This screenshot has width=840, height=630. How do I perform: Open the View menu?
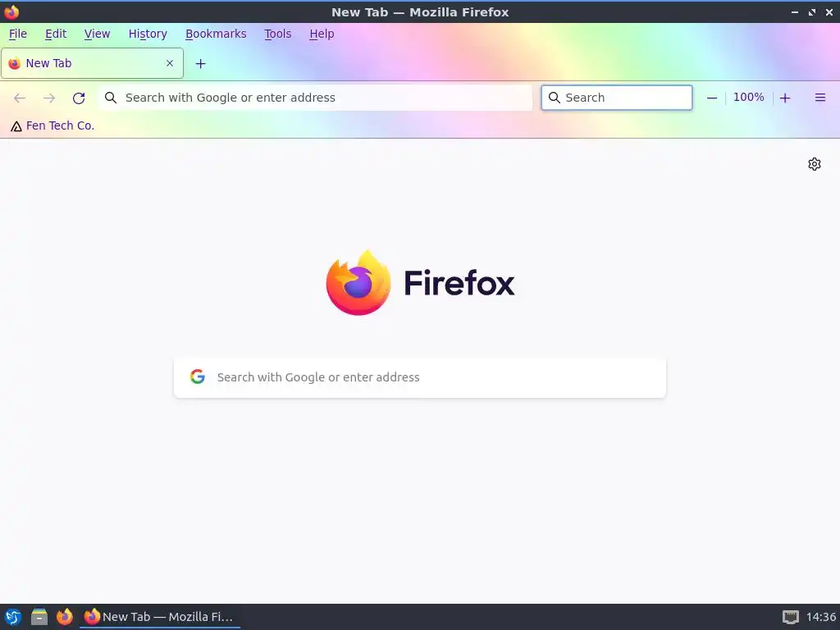(97, 34)
